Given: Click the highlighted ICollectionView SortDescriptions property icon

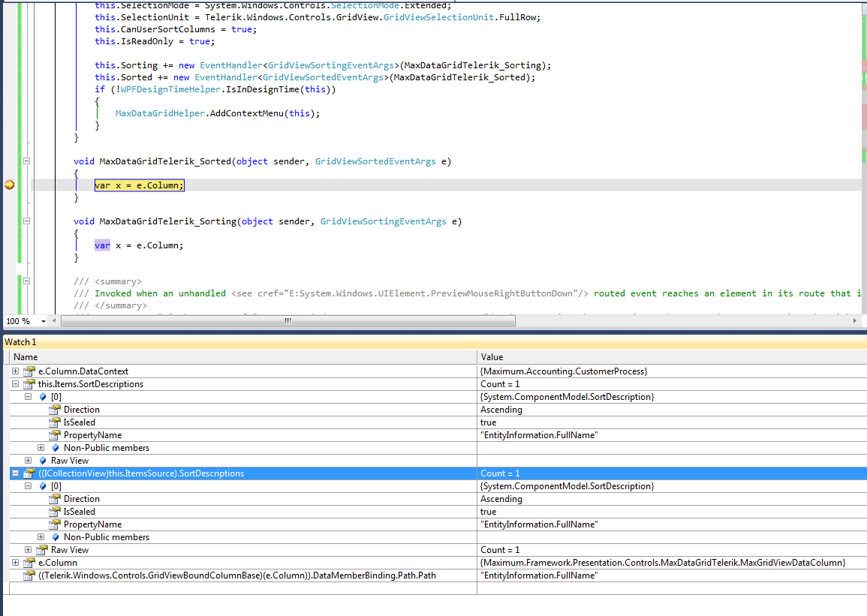Looking at the screenshot, I should [x=29, y=473].
